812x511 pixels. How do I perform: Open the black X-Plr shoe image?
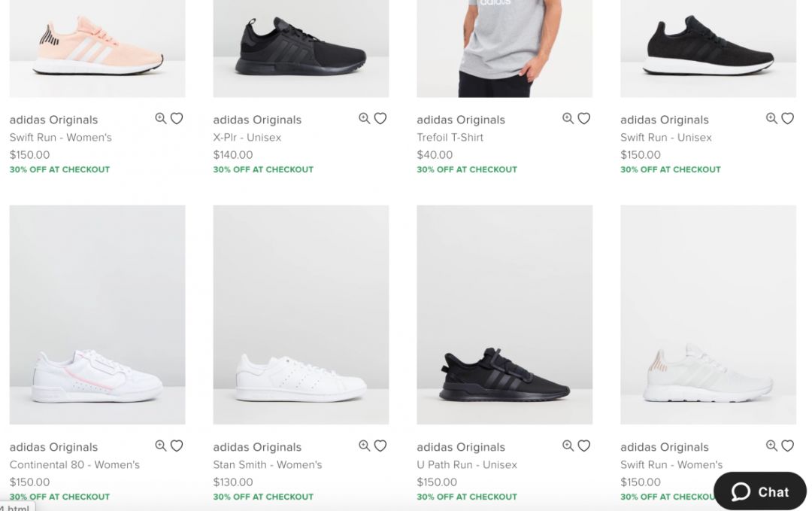pyautogui.click(x=301, y=49)
